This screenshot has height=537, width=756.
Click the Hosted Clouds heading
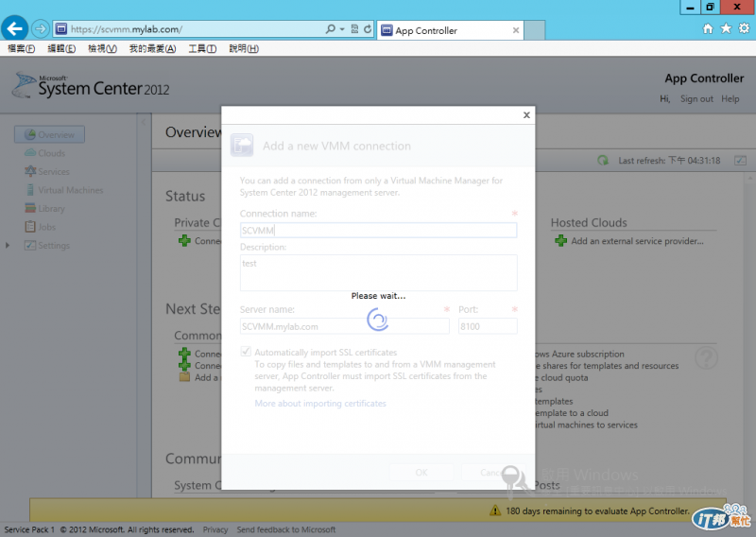589,222
